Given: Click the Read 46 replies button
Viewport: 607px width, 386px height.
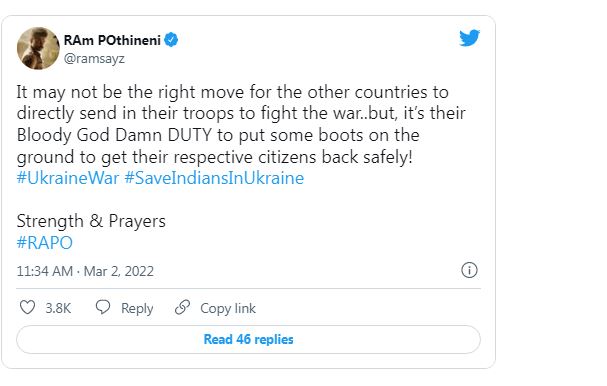Looking at the screenshot, I should point(249,340).
